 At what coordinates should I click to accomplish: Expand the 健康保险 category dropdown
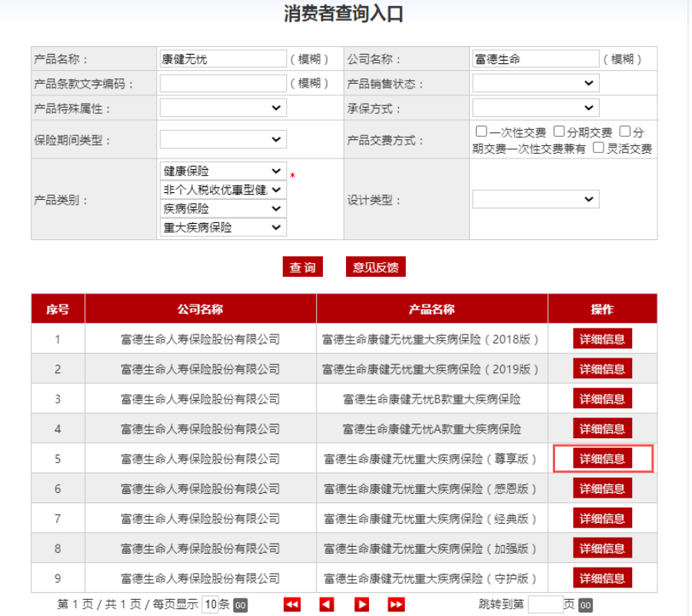(223, 171)
